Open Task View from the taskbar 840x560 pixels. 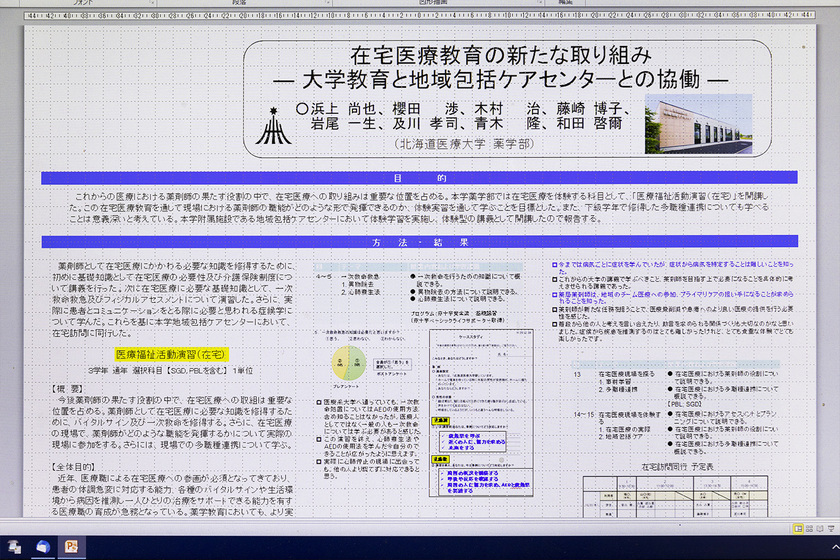coord(15,546)
